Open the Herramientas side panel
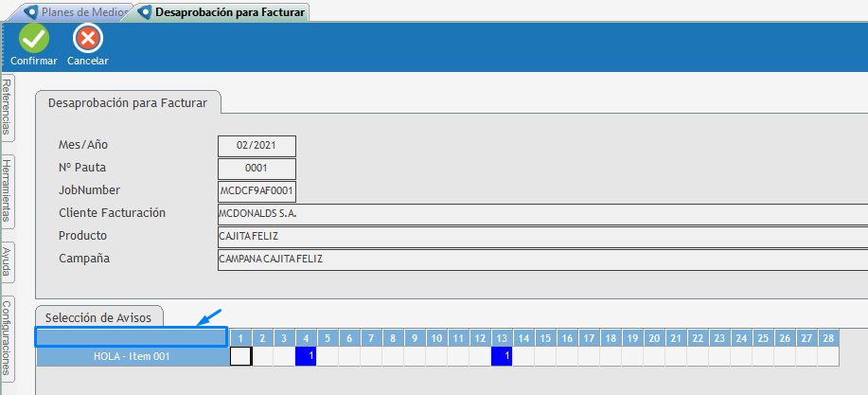This screenshot has height=395, width=868. pos(8,191)
